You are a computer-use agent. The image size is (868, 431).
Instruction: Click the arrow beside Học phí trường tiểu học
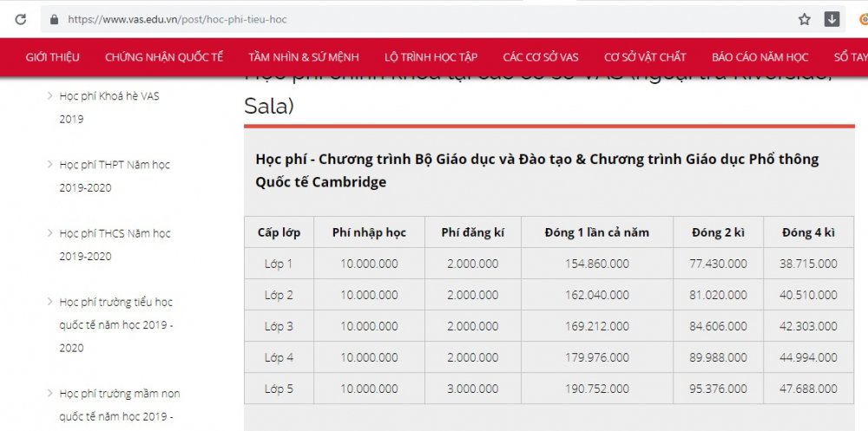pyautogui.click(x=49, y=302)
